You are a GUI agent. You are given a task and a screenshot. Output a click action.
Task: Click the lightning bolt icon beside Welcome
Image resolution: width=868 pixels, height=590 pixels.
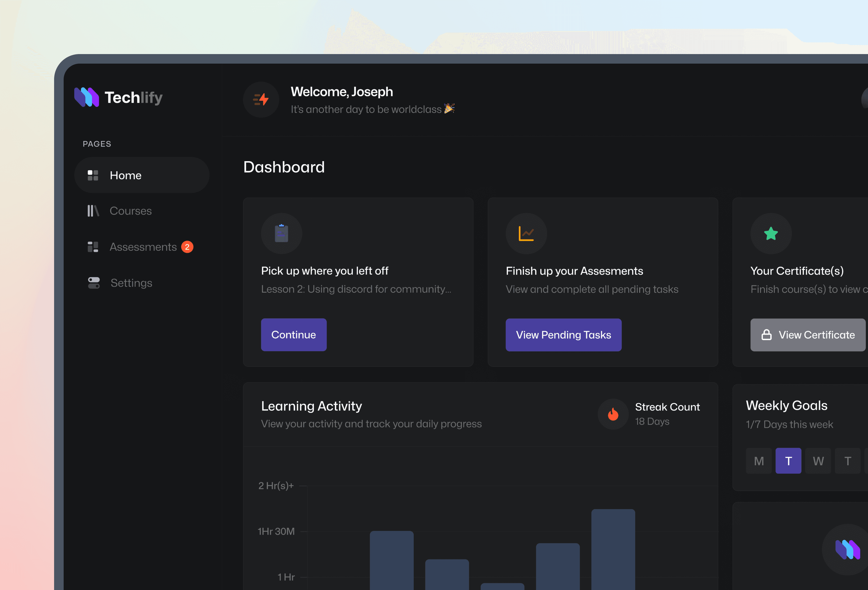[x=261, y=100]
